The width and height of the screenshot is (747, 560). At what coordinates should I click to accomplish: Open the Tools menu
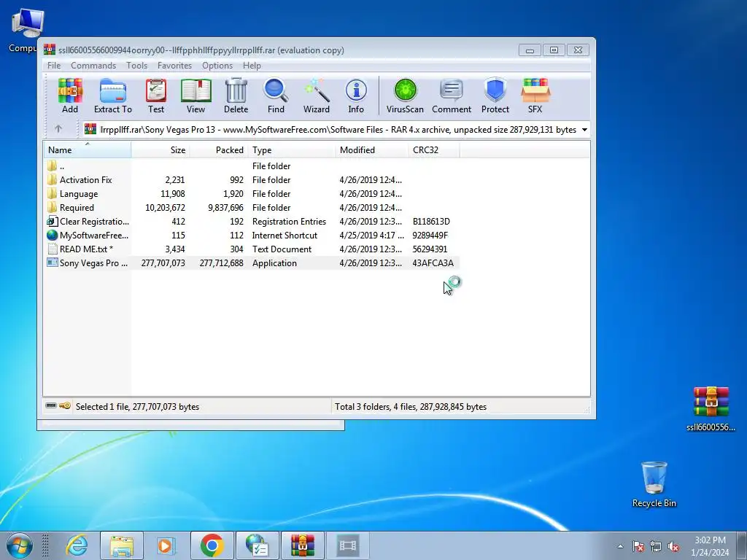coord(136,65)
